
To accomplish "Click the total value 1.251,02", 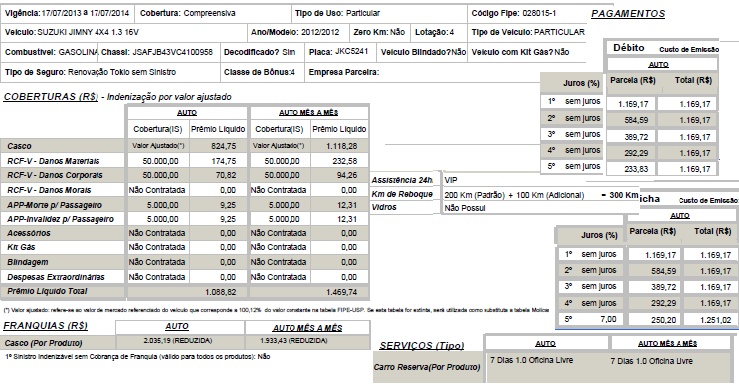I will tap(715, 320).
